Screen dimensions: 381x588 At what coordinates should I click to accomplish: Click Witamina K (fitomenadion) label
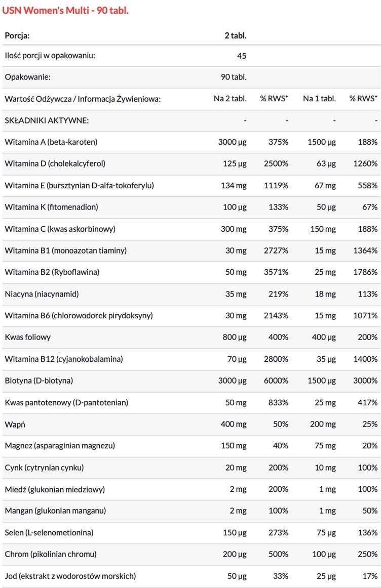[x=51, y=207]
